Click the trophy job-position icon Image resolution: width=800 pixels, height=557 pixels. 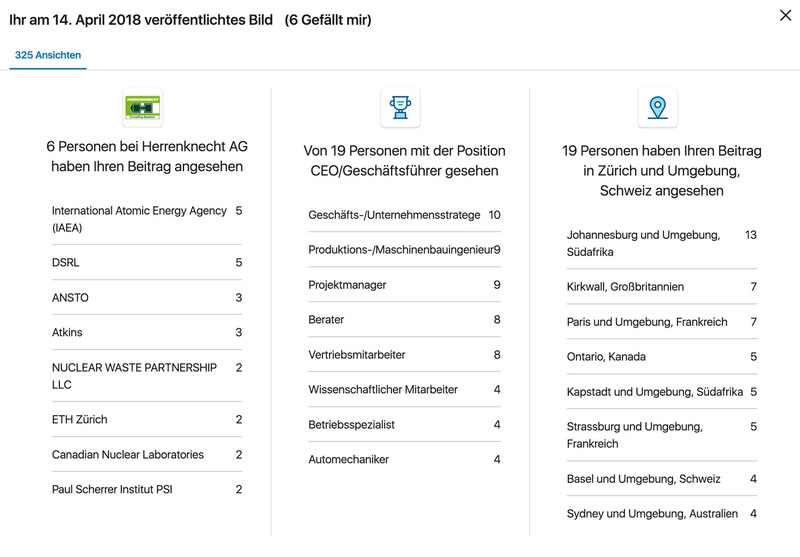point(400,108)
